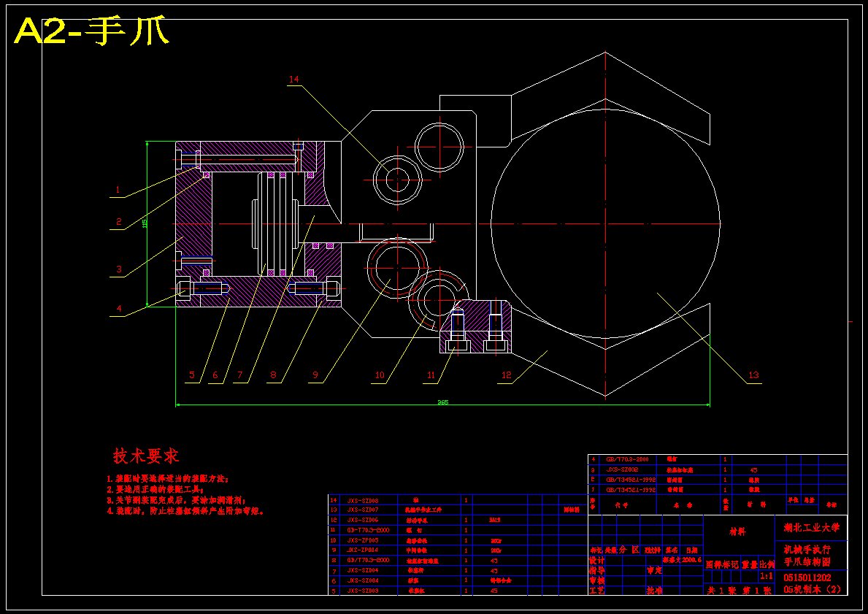This screenshot has width=868, height=614.
Task: Select part balloon label 10
Action: (x=380, y=375)
